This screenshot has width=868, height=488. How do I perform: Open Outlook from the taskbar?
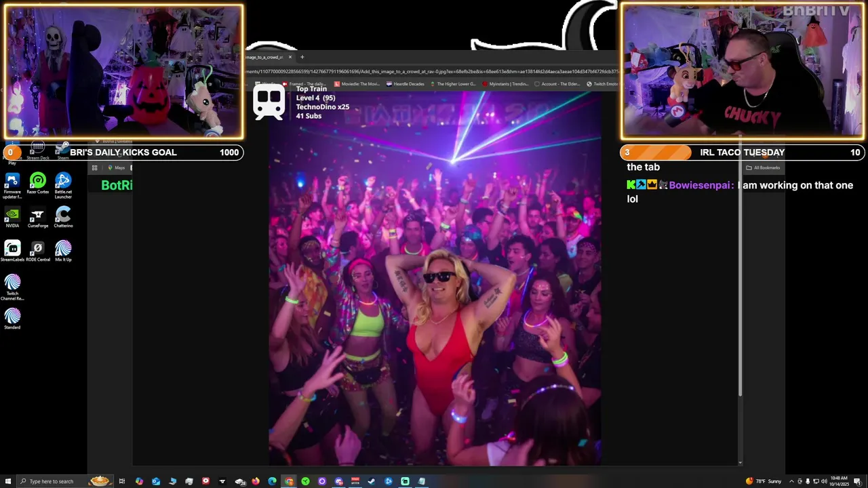(x=156, y=481)
